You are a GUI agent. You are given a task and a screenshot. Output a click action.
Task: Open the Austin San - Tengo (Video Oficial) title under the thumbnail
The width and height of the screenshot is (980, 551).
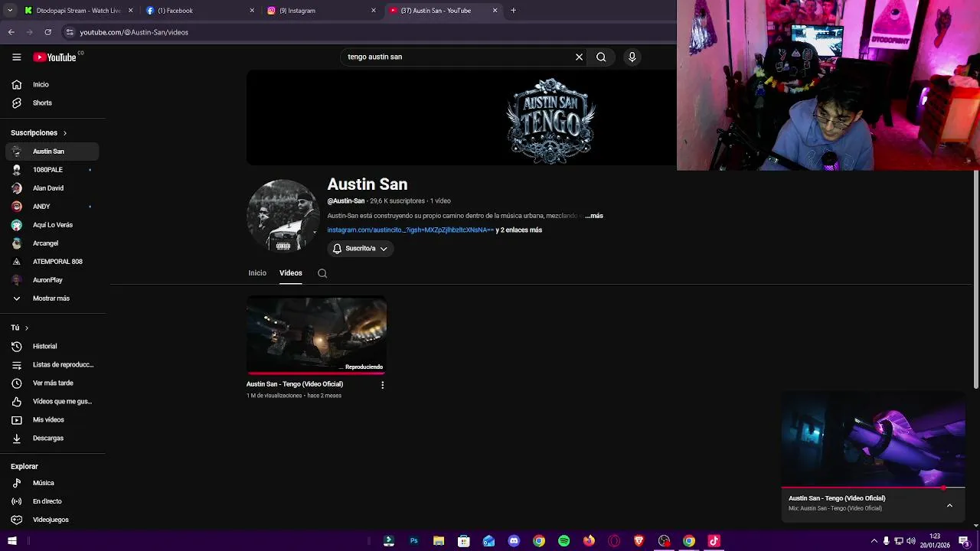(x=295, y=384)
